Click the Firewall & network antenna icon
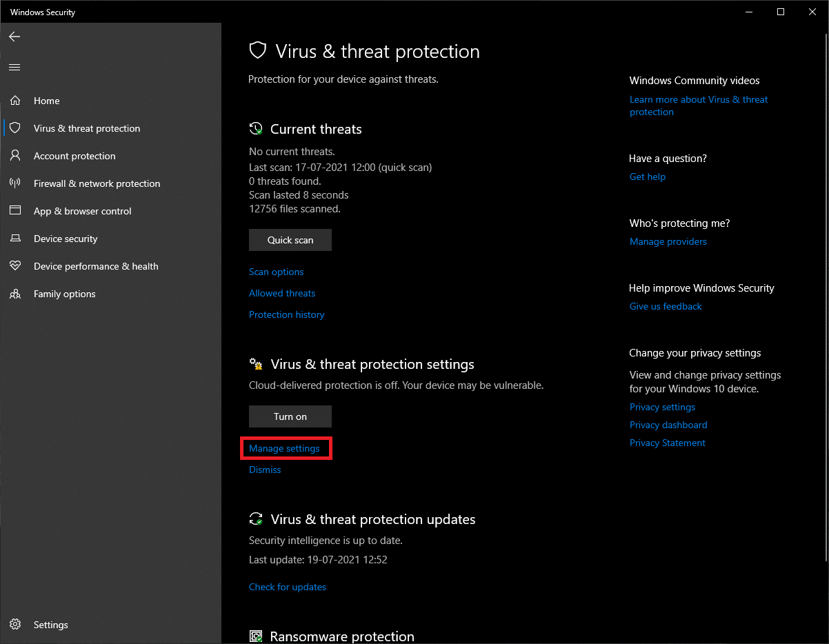 15,183
